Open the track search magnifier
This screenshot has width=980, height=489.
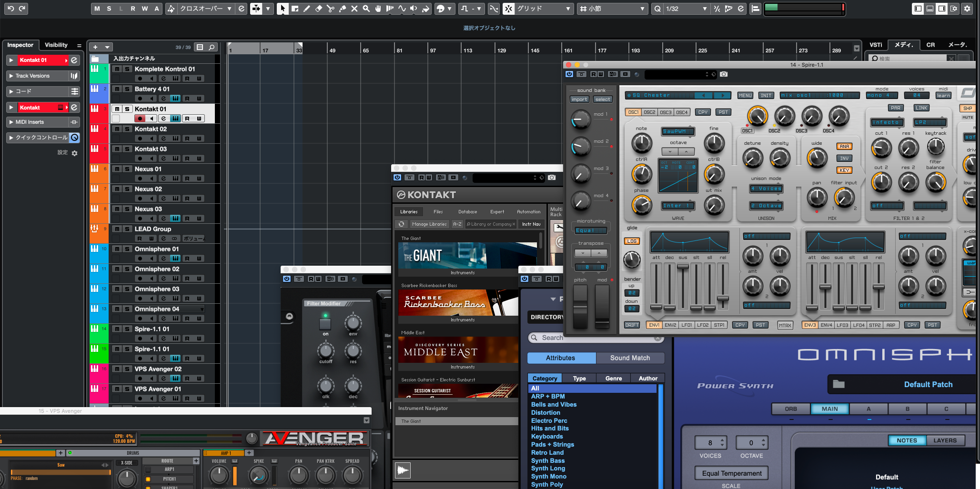(x=212, y=47)
